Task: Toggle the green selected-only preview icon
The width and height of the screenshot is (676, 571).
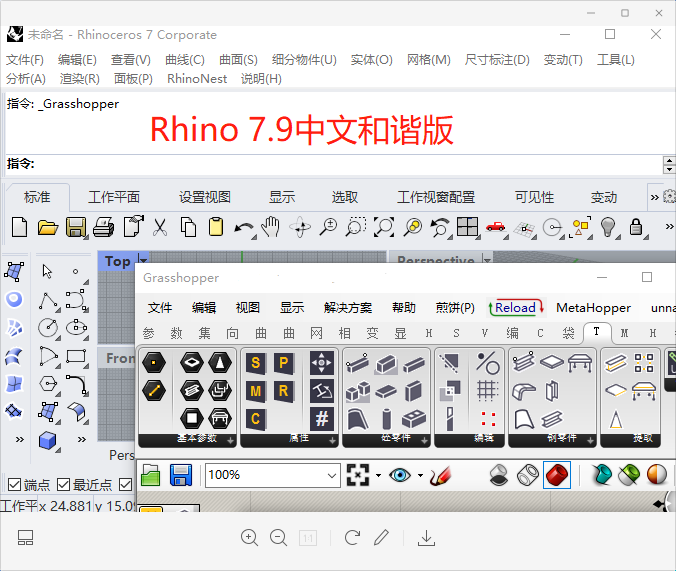Action: 629,475
